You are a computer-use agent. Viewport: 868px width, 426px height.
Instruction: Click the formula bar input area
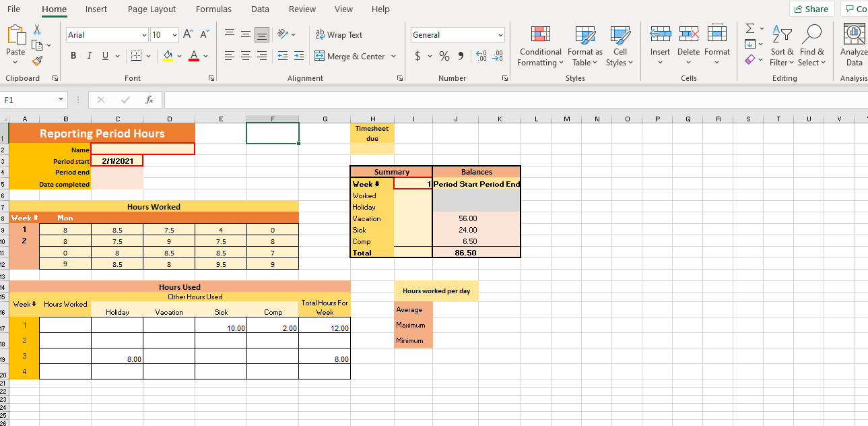(516, 100)
